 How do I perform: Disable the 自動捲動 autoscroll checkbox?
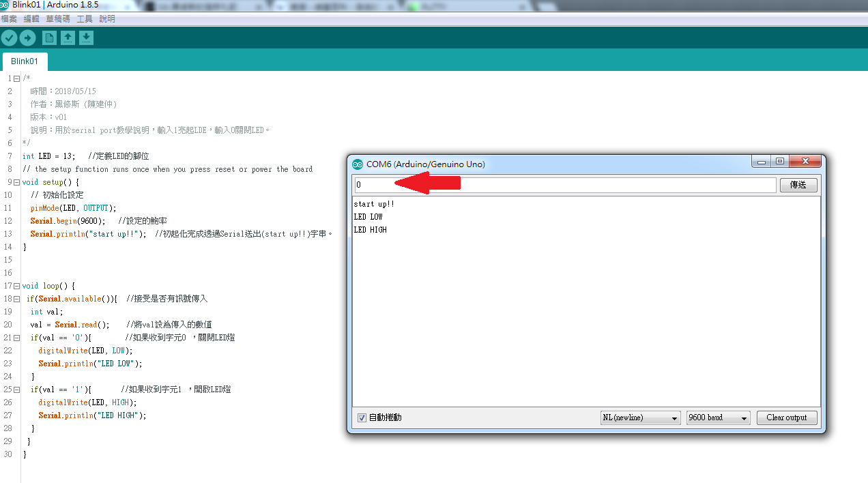(x=361, y=418)
